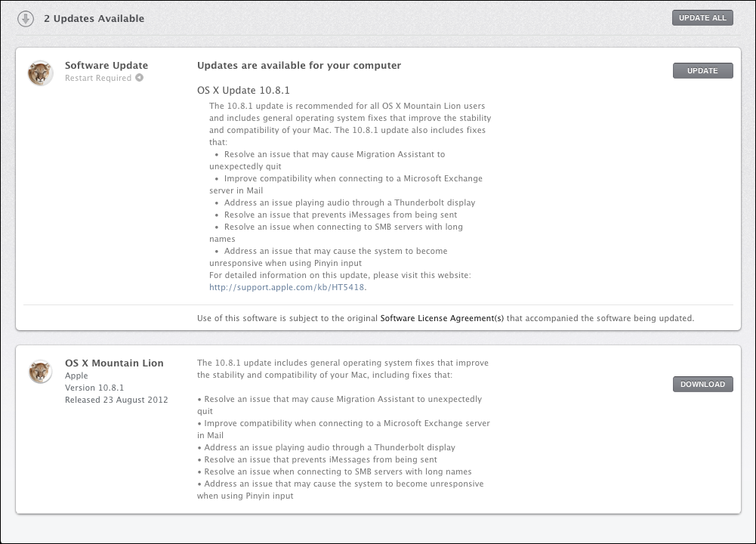Open the Software License Agreement(s) link
The width and height of the screenshot is (756, 544).
coord(442,318)
